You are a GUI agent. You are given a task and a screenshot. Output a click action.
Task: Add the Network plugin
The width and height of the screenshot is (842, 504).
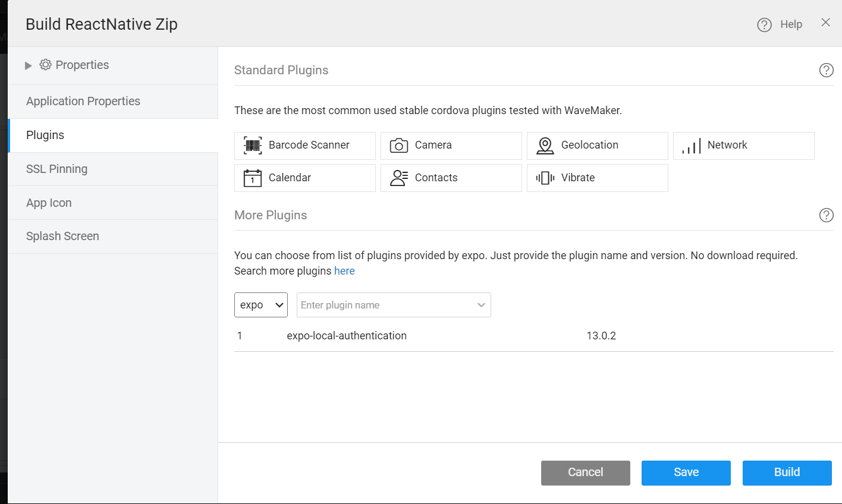[x=743, y=145]
